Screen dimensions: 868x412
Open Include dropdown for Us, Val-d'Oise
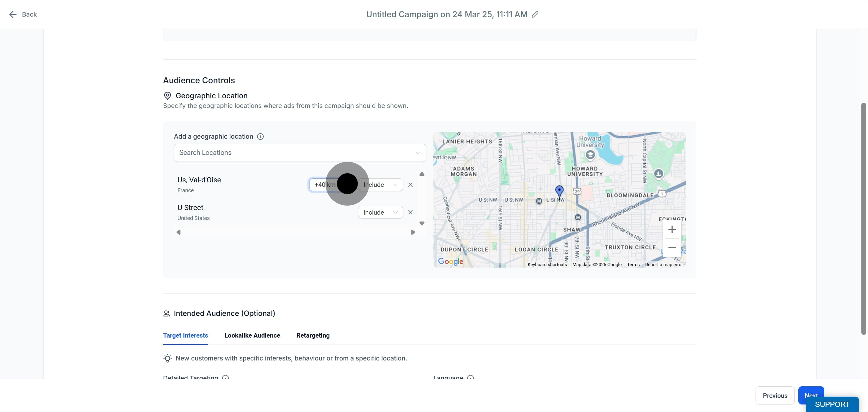tap(380, 185)
